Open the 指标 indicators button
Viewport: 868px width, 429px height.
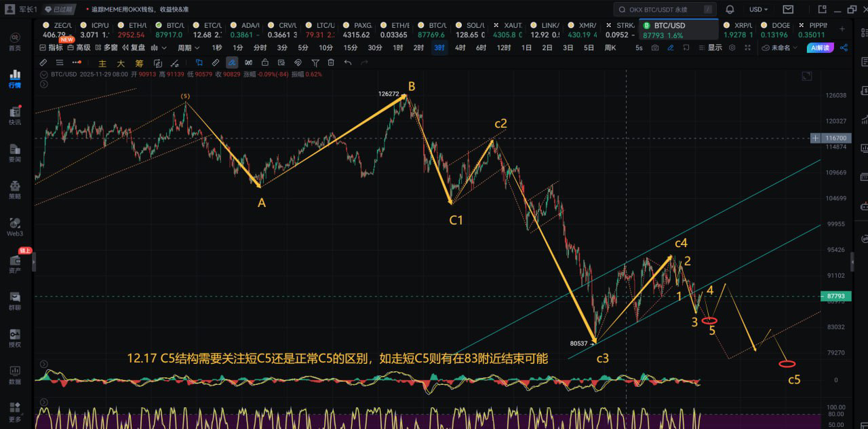pyautogui.click(x=51, y=48)
